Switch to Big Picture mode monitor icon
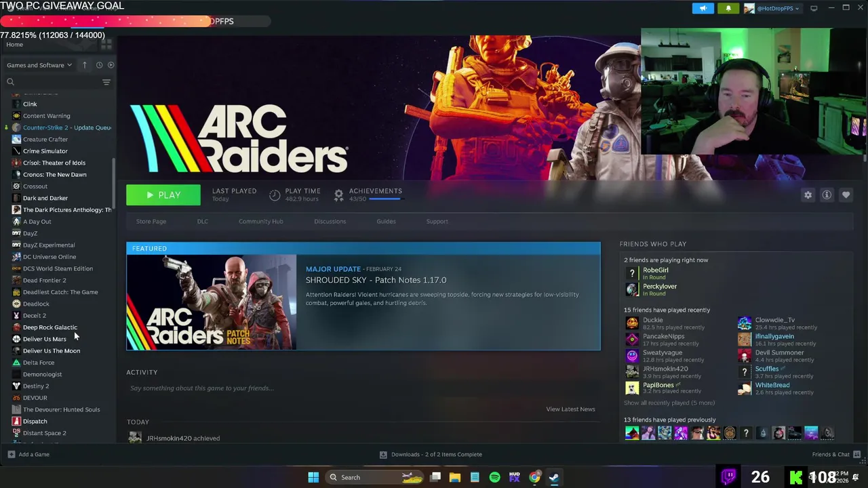The width and height of the screenshot is (868, 488). (x=814, y=8)
